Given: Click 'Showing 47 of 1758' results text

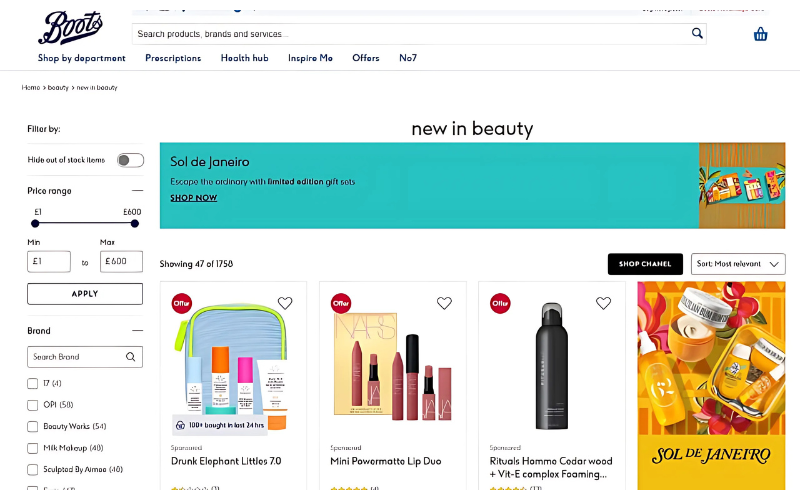Looking at the screenshot, I should coord(196,264).
